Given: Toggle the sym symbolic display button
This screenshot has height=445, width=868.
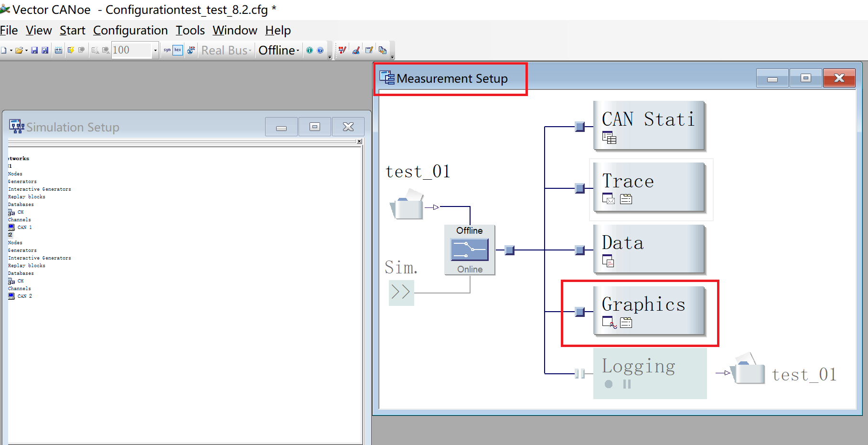Looking at the screenshot, I should 167,50.
